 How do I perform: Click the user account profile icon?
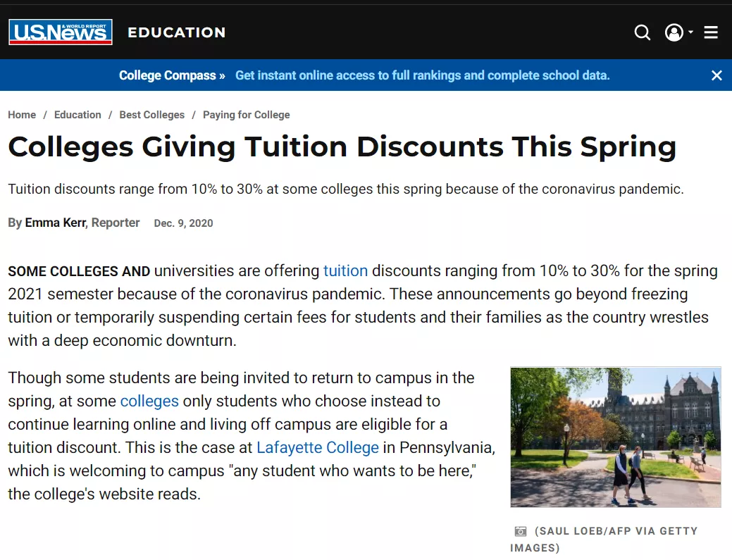tap(674, 32)
